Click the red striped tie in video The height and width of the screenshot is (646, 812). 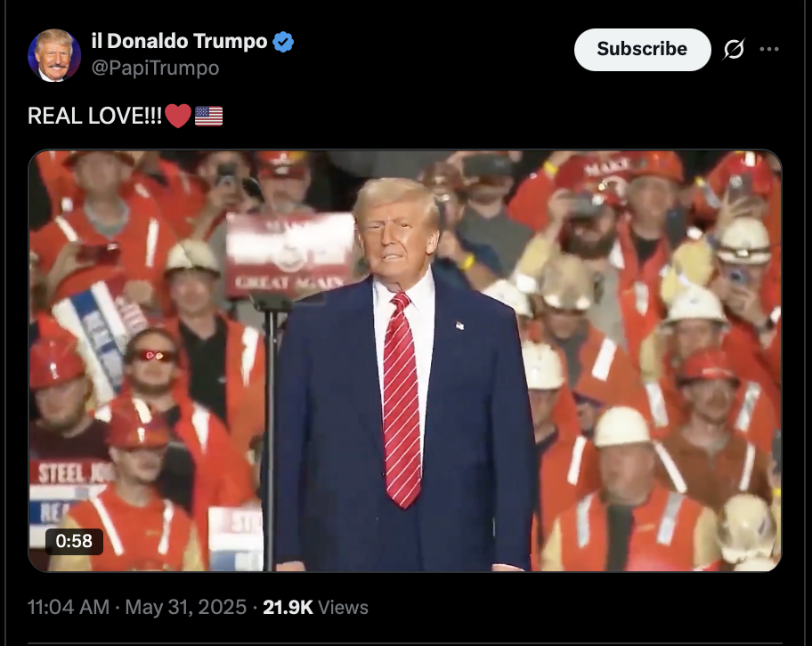tap(402, 400)
